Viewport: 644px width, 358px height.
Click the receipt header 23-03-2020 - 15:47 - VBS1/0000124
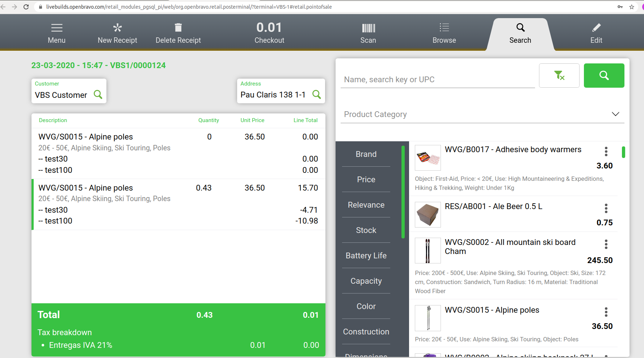point(98,66)
